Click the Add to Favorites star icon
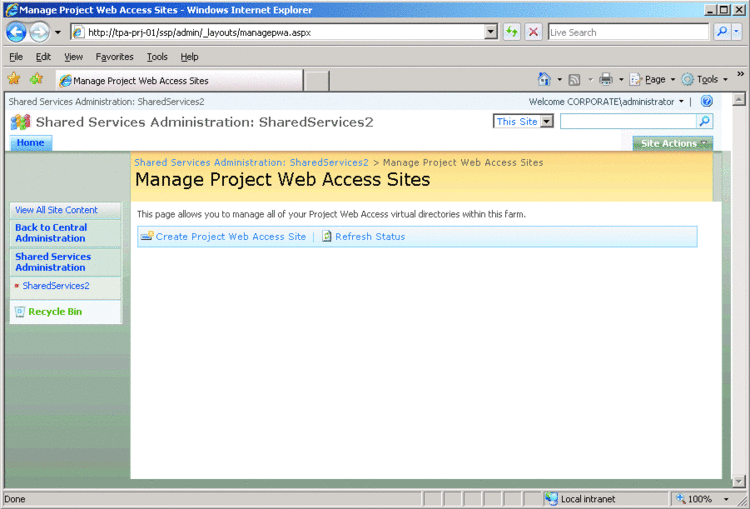This screenshot has width=750, height=509. click(x=36, y=78)
